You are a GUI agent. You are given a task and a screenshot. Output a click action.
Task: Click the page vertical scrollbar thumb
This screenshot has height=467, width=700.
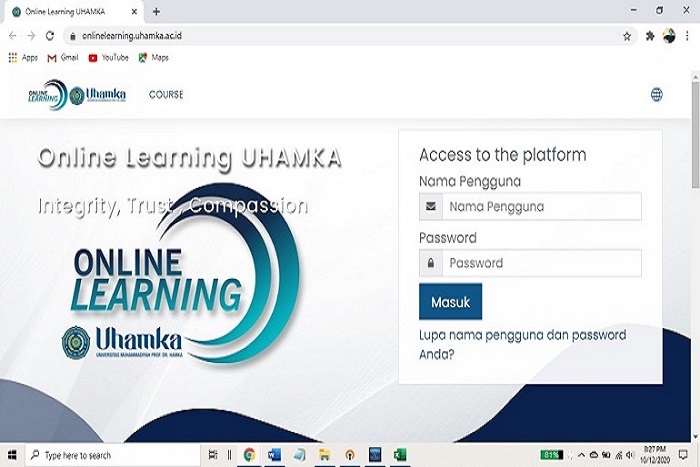(695, 135)
